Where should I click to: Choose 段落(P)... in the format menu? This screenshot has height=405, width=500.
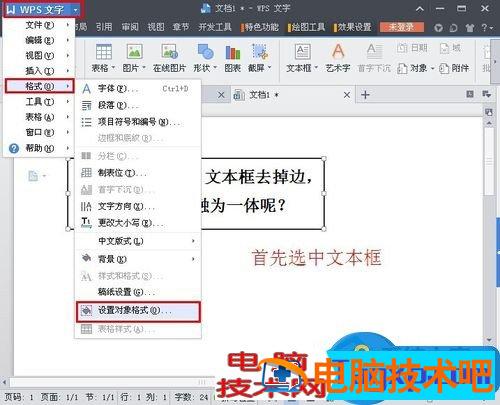click(138, 105)
